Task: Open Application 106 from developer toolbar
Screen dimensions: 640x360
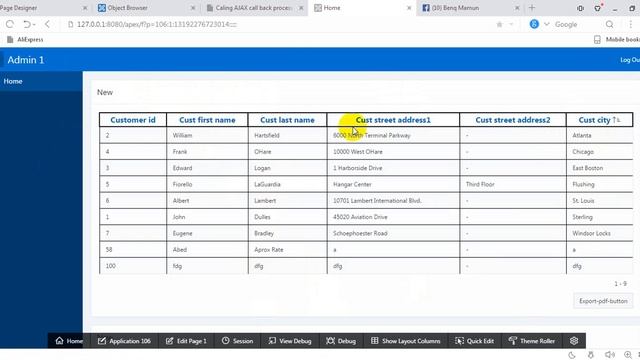Action: 124,341
